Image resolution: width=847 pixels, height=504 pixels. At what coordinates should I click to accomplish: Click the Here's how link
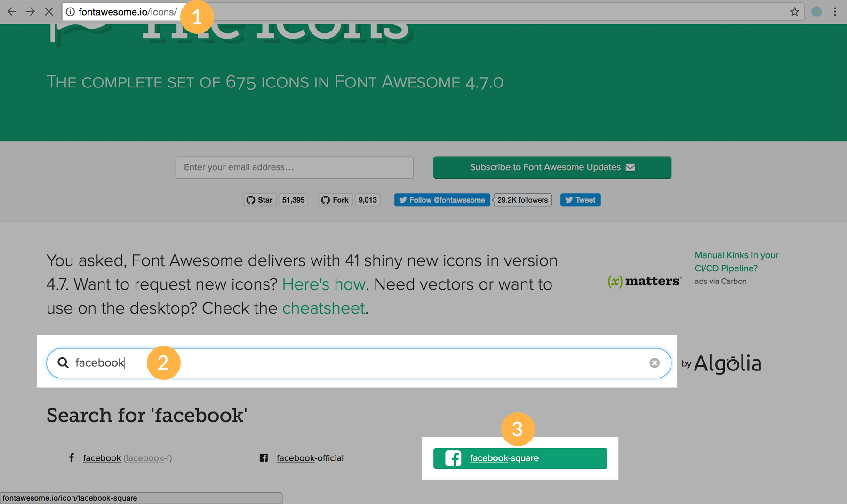[323, 284]
